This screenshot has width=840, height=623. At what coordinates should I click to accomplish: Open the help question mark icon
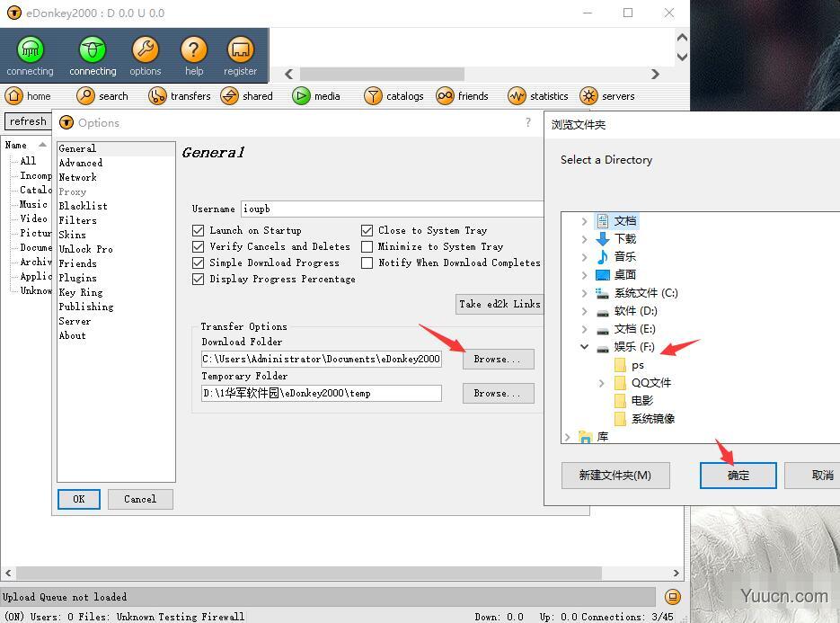click(194, 49)
